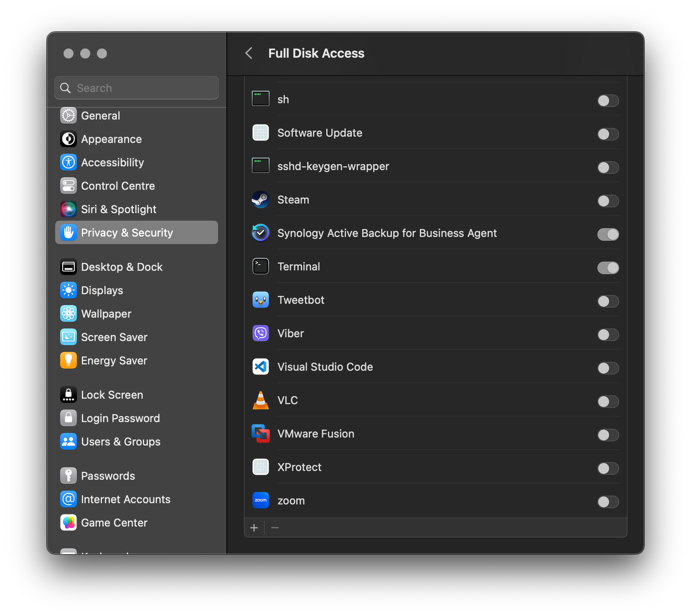The image size is (691, 616).
Task: Toggle Software Update disk access switch
Action: coord(608,134)
